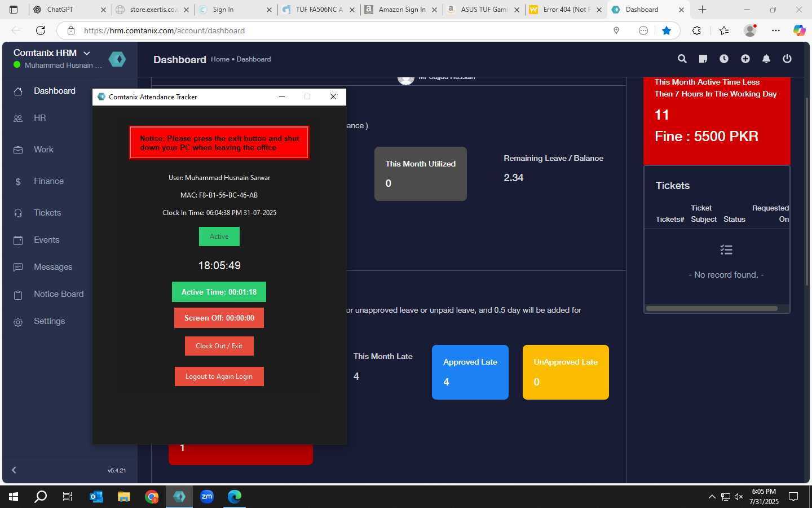This screenshot has width=812, height=508.
Task: Open the Windows Start menu
Action: click(14, 497)
